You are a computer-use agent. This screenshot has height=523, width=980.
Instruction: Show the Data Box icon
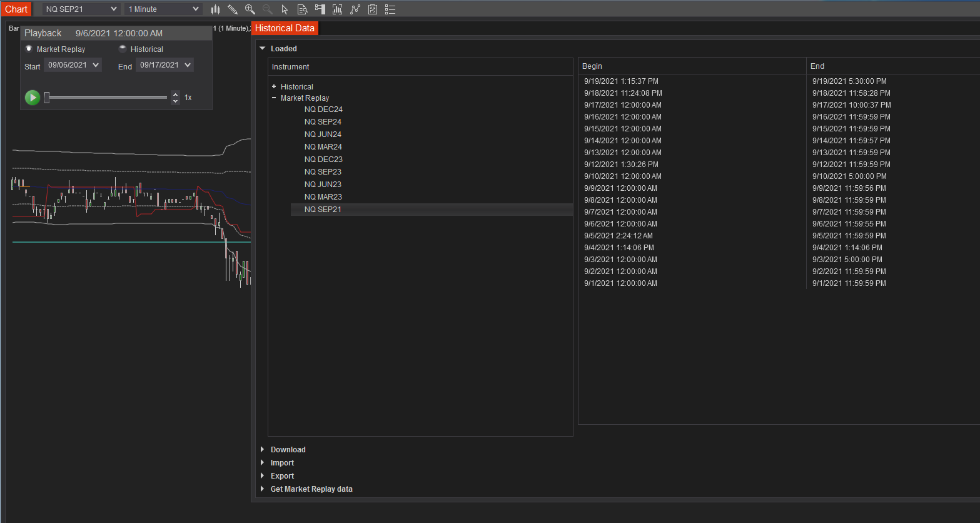click(x=303, y=9)
